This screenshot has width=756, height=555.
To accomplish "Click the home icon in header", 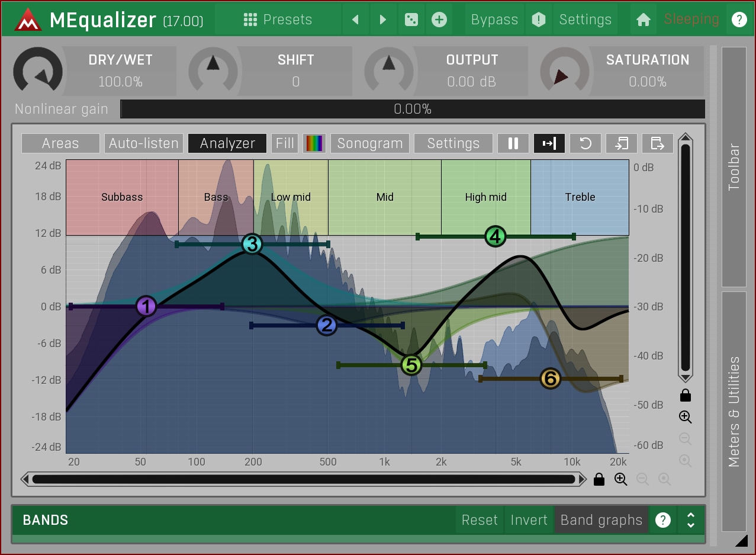I will (x=643, y=20).
